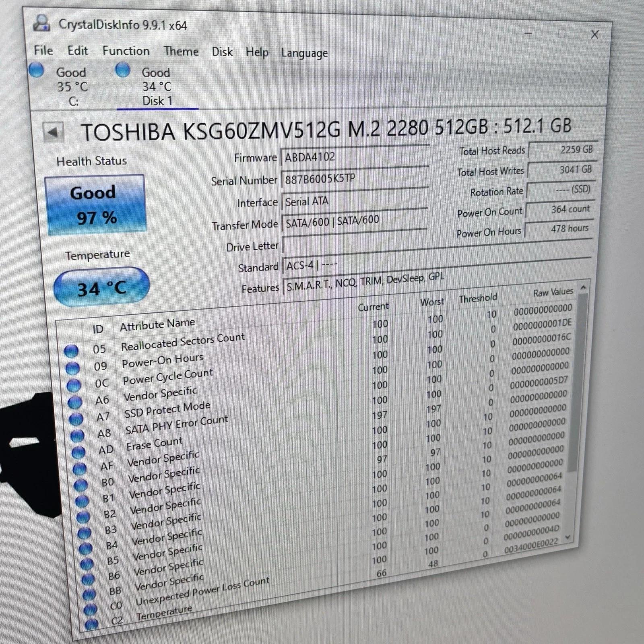Click the Total Host Writes value 3041 GB
This screenshot has width=644, height=644.
[x=561, y=170]
